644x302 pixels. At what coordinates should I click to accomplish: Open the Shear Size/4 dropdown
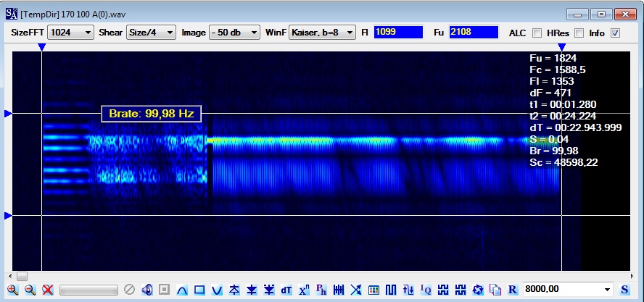click(x=151, y=33)
